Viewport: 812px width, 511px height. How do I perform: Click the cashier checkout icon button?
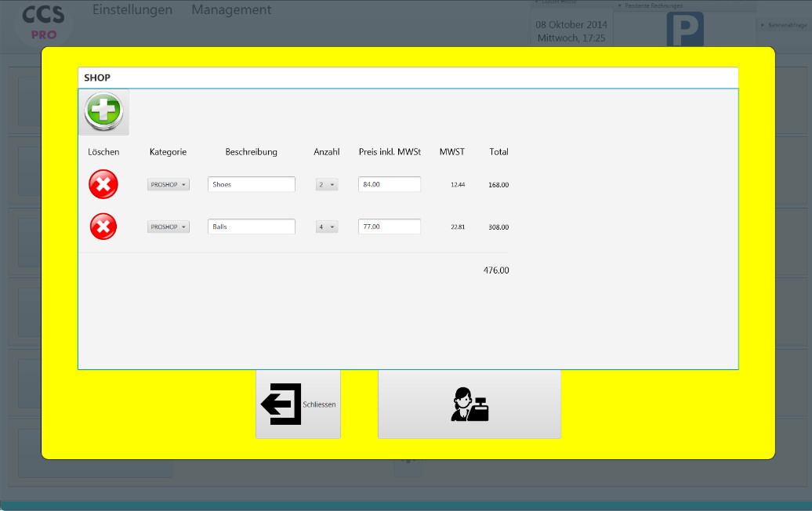469,404
